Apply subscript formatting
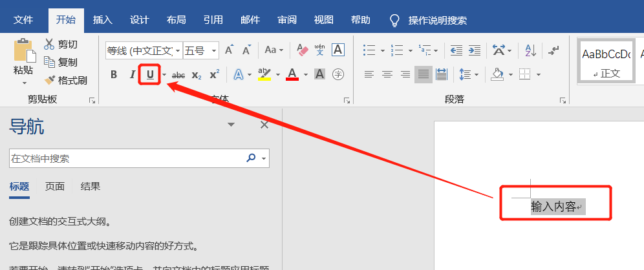The height and width of the screenshot is (270, 644). pyautogui.click(x=197, y=75)
